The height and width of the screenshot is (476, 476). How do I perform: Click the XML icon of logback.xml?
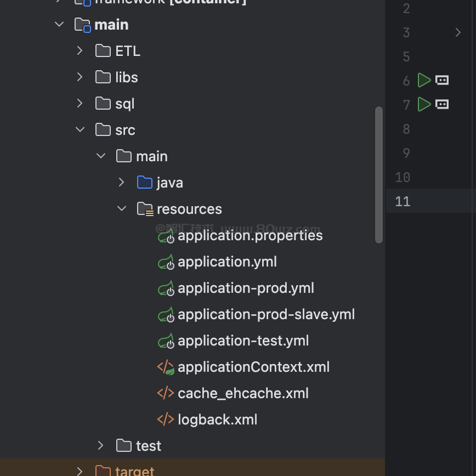(x=166, y=420)
